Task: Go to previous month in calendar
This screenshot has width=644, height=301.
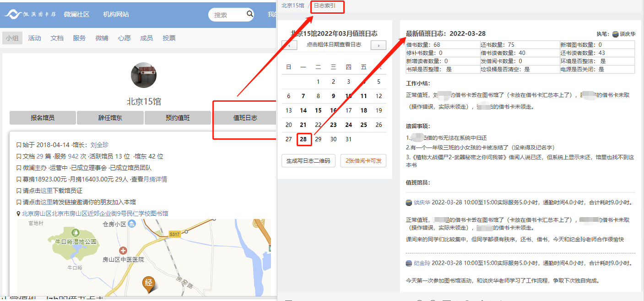Action: pos(289,45)
